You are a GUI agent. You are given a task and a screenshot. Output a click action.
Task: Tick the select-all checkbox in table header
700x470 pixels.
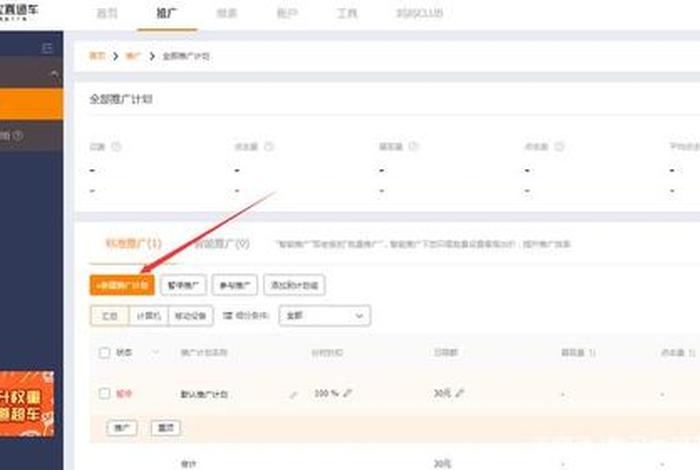[104, 353]
